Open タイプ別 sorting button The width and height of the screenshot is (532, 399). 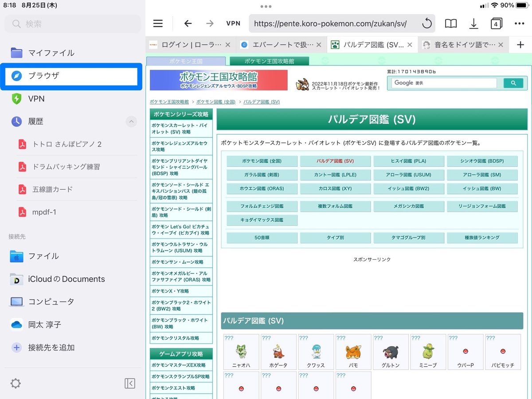pos(335,238)
